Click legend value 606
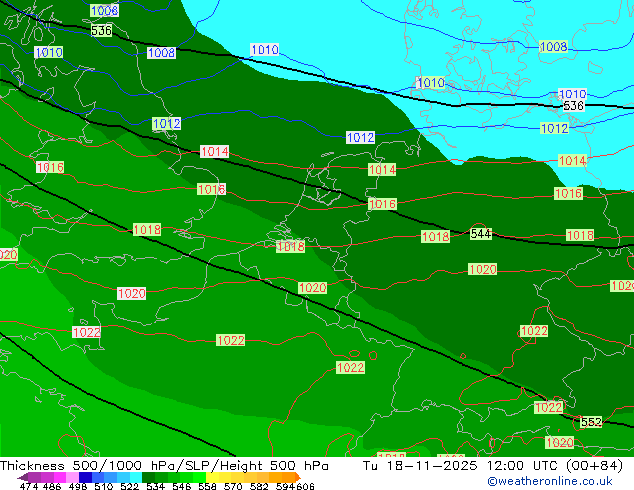Image resolution: width=634 pixels, height=490 pixels. point(305,486)
